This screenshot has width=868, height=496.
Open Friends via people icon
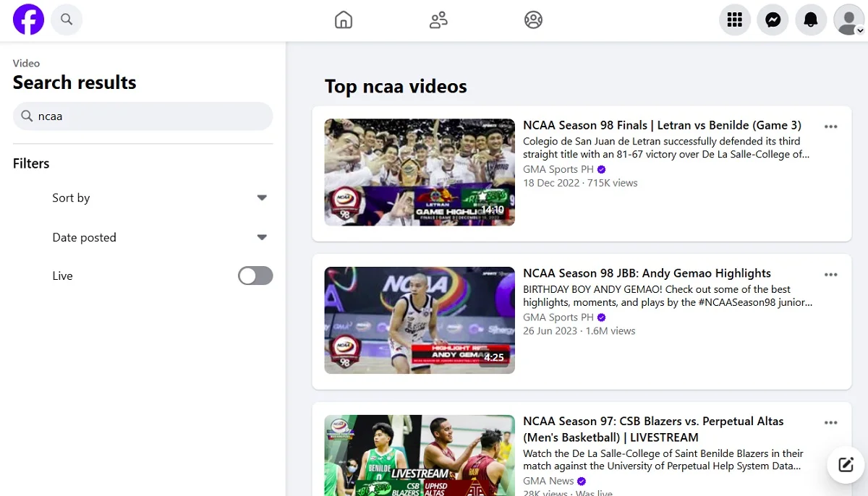(x=438, y=20)
